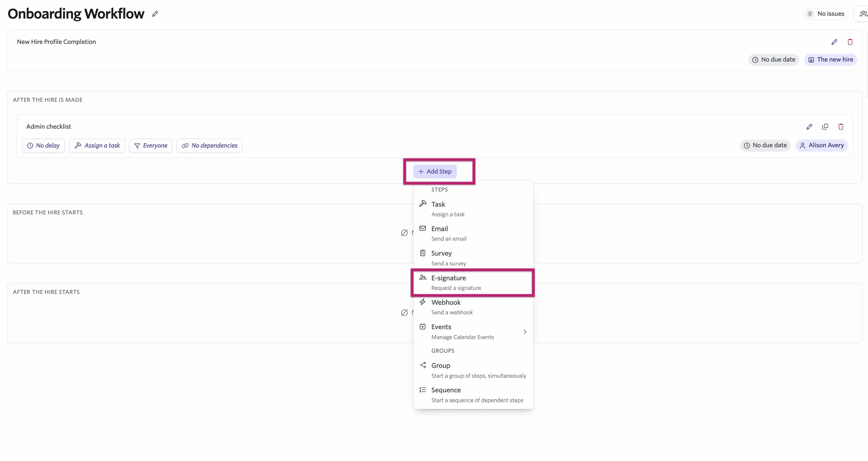Image resolution: width=868 pixels, height=461 pixels.
Task: Open the No dependencies chip
Action: click(210, 146)
